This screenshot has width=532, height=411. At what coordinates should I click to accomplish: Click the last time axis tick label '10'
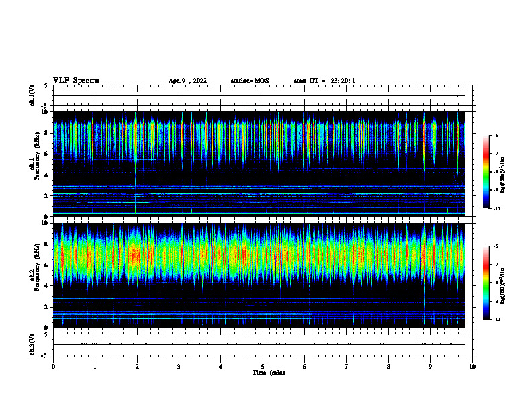(472, 367)
